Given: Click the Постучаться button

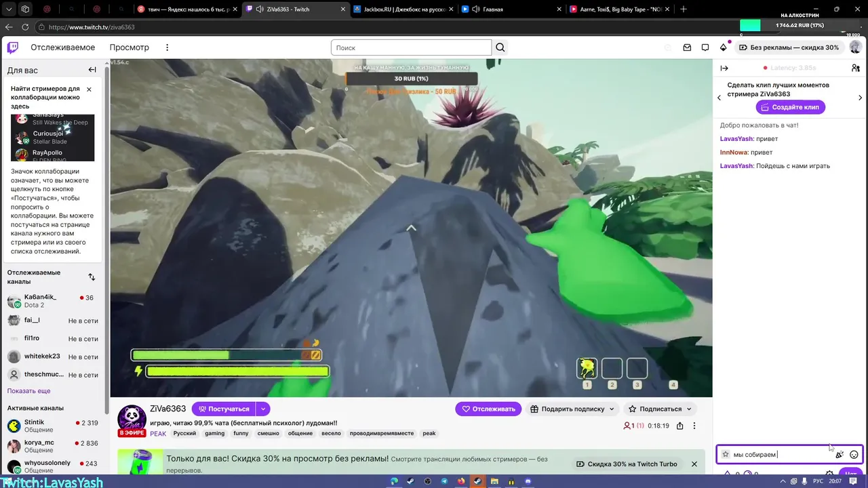Looking at the screenshot, I should [x=224, y=409].
